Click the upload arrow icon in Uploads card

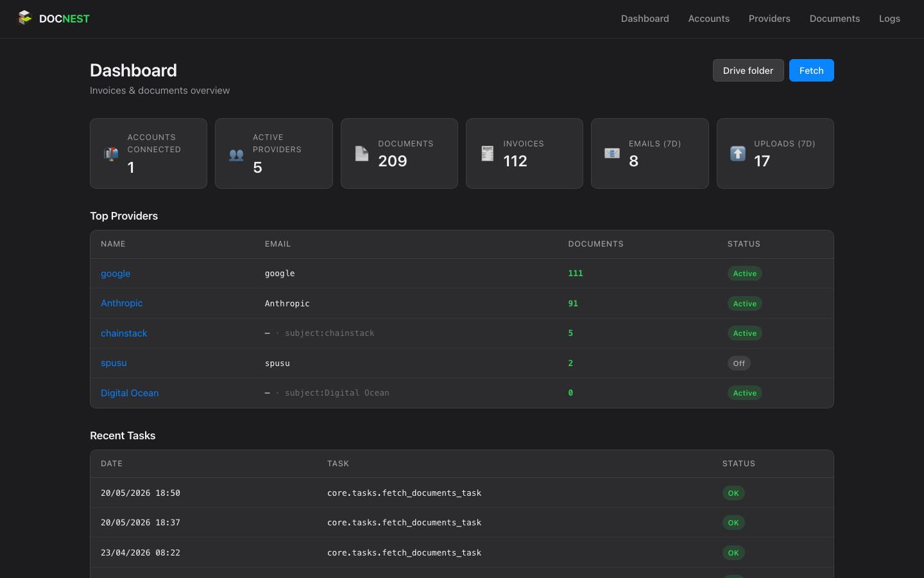pos(738,153)
